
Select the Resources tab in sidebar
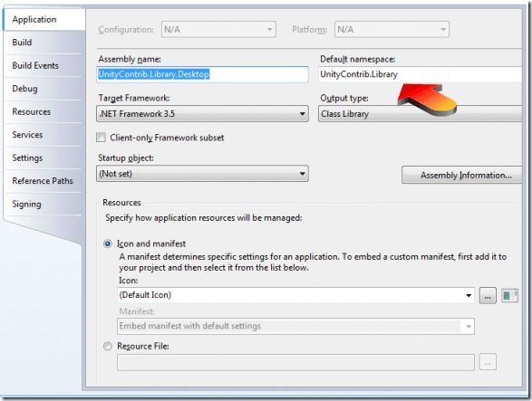(x=44, y=111)
